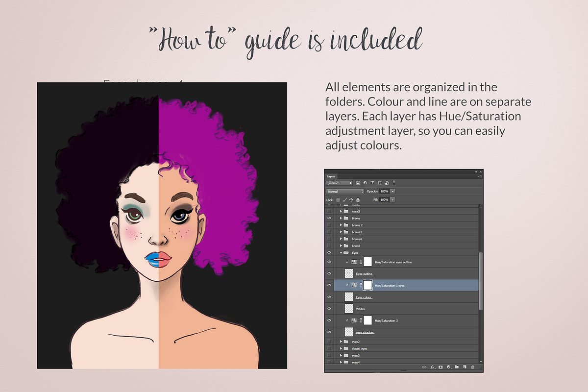Click the Opacity 100% value field
588x392 pixels.
click(384, 191)
